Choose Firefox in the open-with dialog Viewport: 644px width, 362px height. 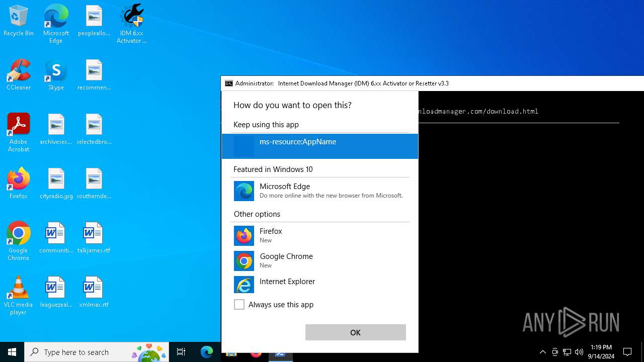320,235
